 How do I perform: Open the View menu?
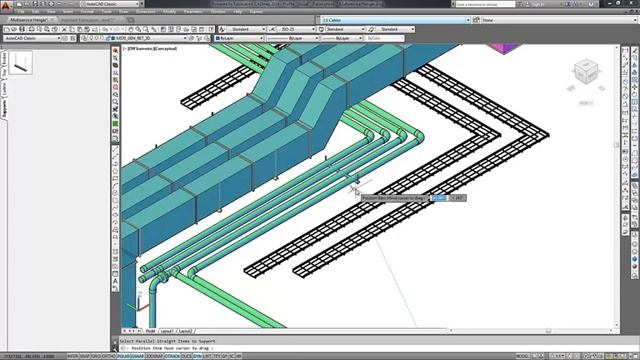point(51,11)
